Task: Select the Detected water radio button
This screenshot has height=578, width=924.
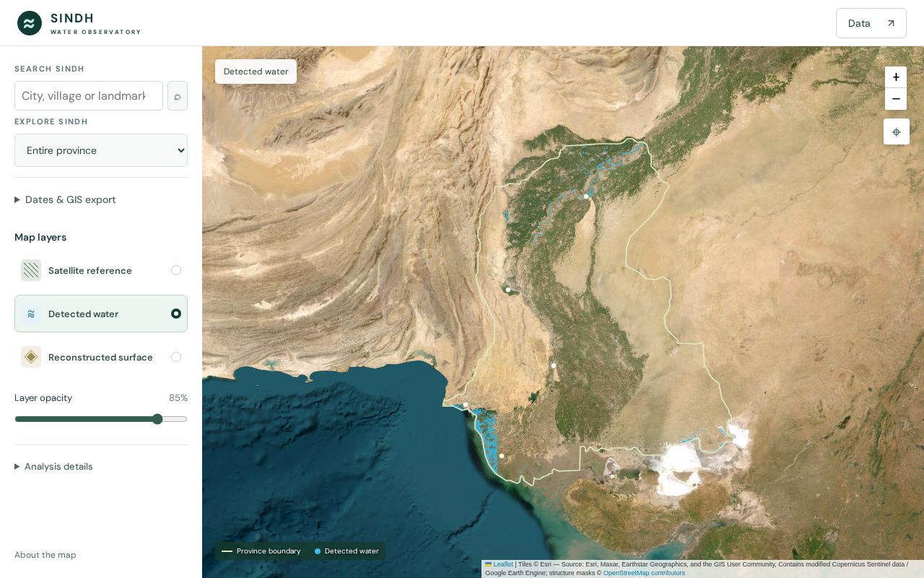Action: pos(176,314)
